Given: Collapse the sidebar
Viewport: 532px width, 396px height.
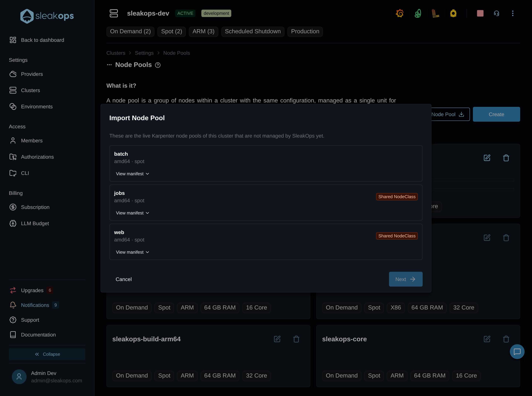Looking at the screenshot, I should 47,354.
